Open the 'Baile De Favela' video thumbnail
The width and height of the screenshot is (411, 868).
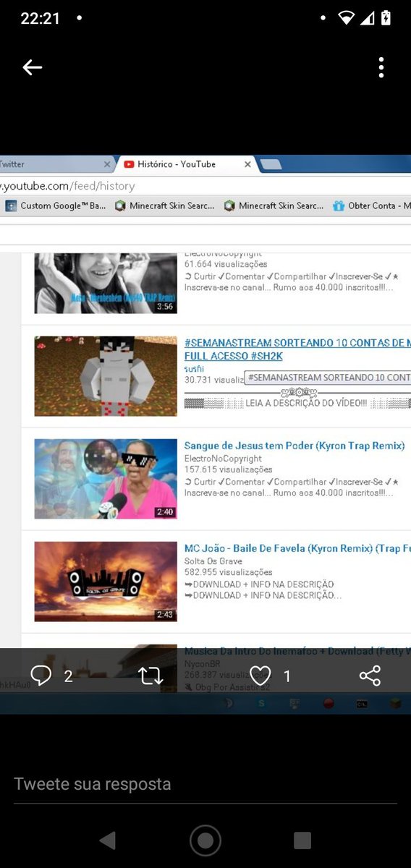click(x=106, y=582)
